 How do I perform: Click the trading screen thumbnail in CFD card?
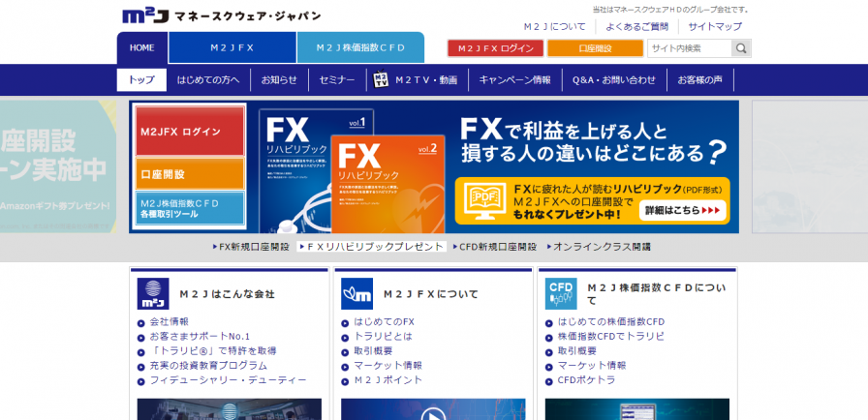point(637,409)
